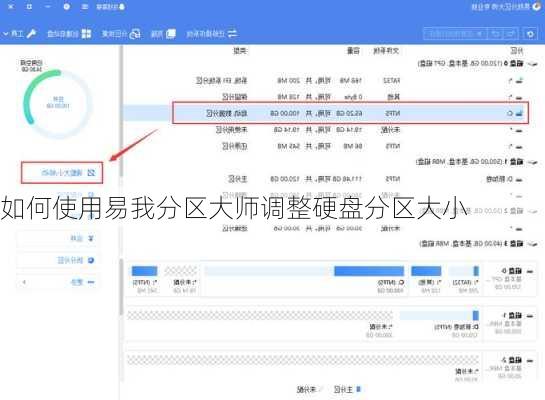Select the 128 MB reserved partition row

[327, 97]
